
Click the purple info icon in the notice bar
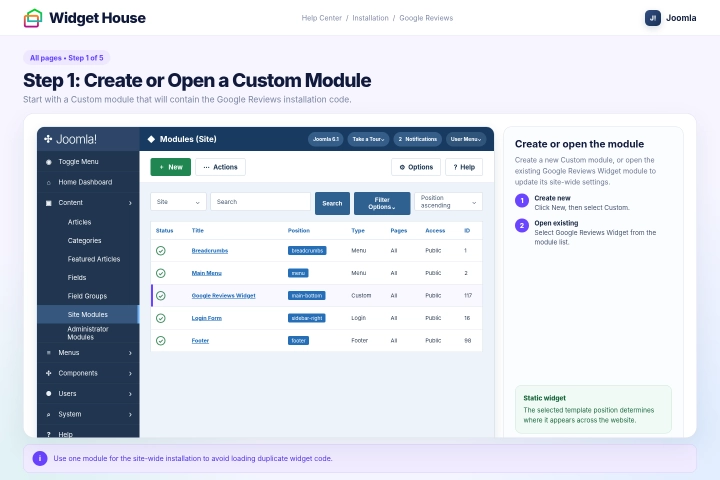40,458
